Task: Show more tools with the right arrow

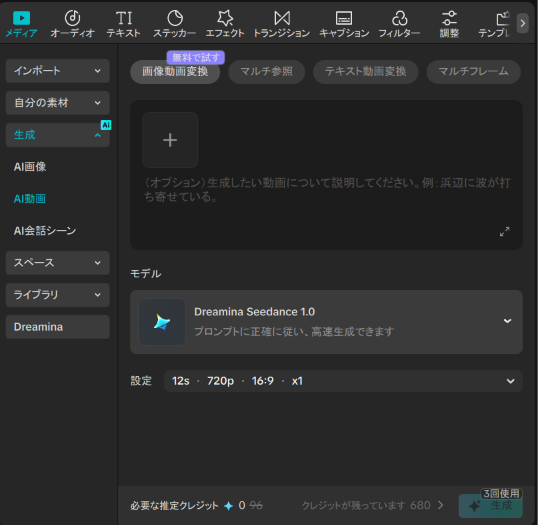Action: coord(523,23)
